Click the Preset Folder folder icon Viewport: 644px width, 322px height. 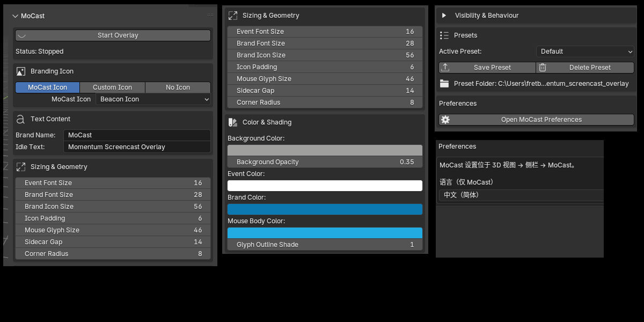point(444,84)
